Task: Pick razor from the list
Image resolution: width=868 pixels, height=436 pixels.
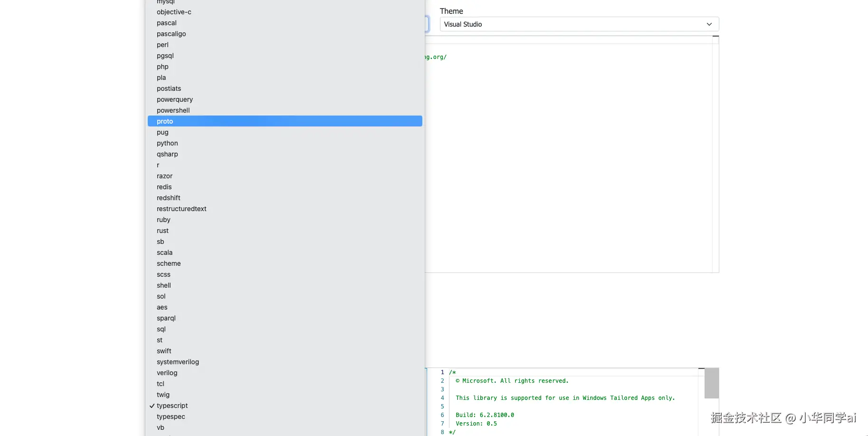Action: tap(285, 176)
